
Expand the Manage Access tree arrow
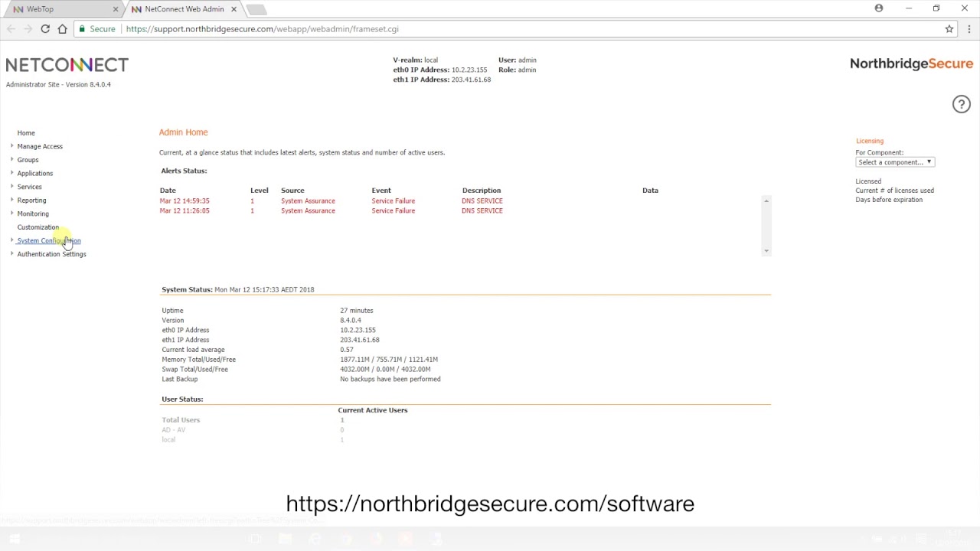click(x=11, y=145)
